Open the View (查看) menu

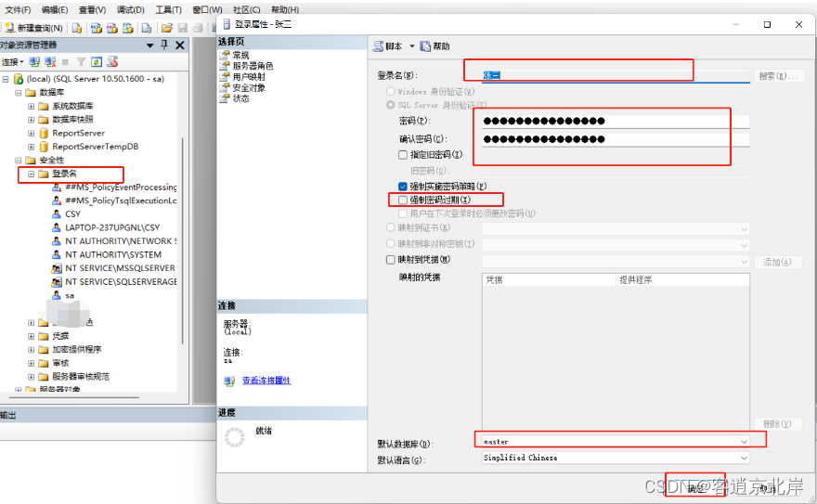(92, 10)
